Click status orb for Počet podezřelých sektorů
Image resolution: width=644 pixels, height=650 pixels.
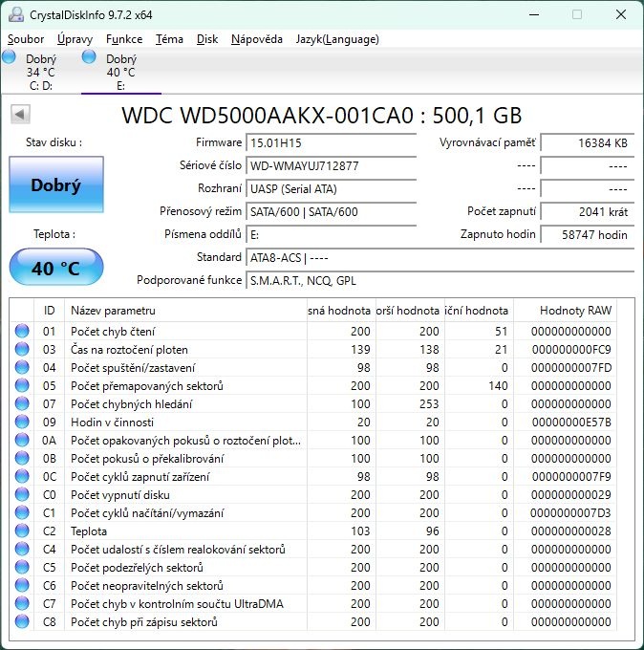22,568
